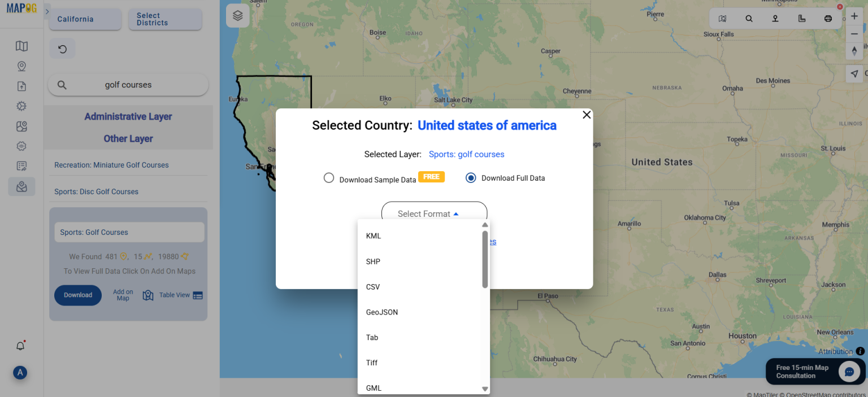Open the Sports: golf courses layer link
868x397 pixels.
tap(466, 154)
